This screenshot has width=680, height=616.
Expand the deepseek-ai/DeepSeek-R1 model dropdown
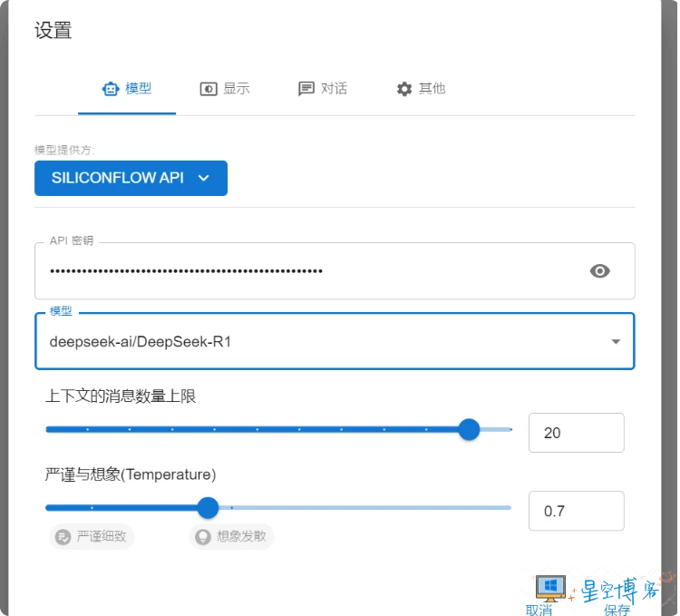point(335,341)
